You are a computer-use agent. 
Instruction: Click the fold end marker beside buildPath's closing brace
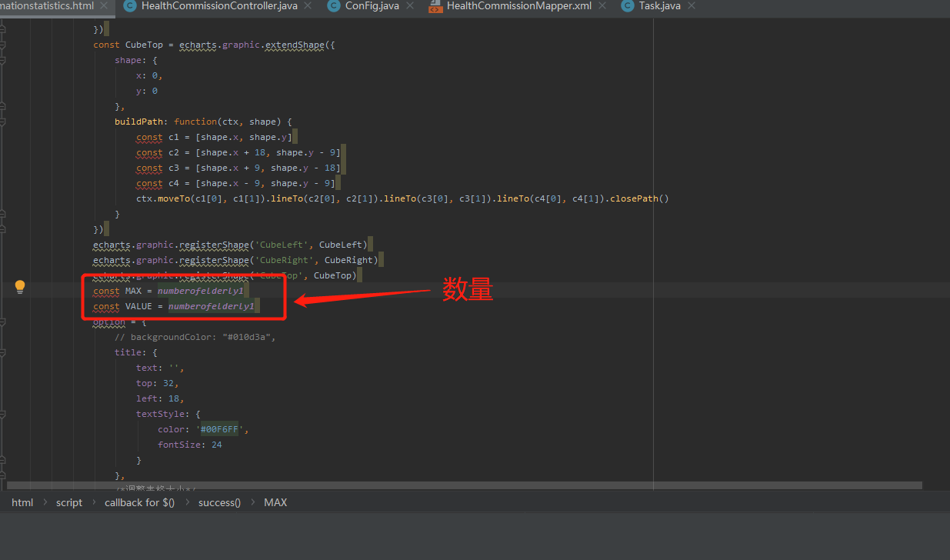click(4, 214)
